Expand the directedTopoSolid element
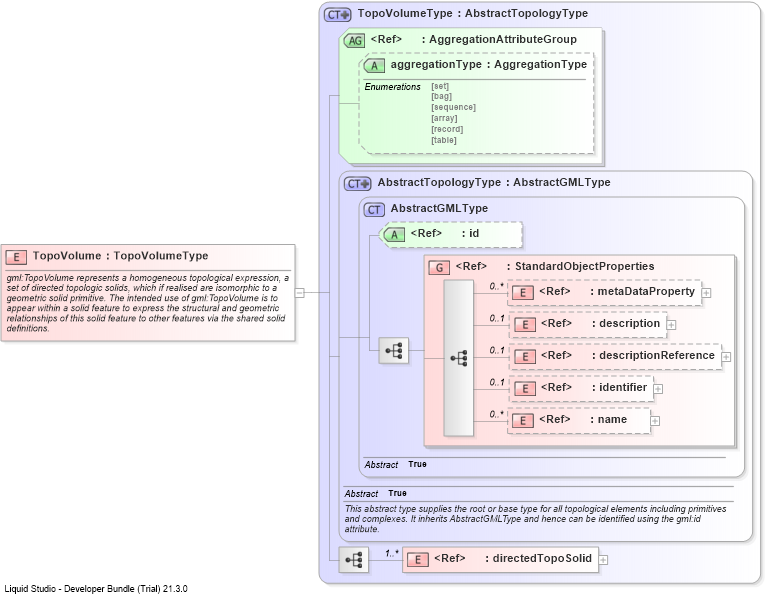Image resolution: width=765 pixels, height=594 pixels. [x=603, y=560]
